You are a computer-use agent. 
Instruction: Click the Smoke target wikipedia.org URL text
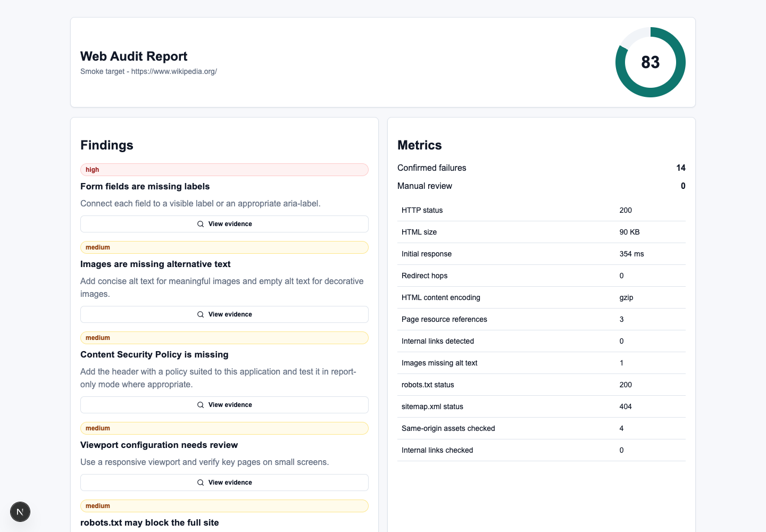[148, 71]
